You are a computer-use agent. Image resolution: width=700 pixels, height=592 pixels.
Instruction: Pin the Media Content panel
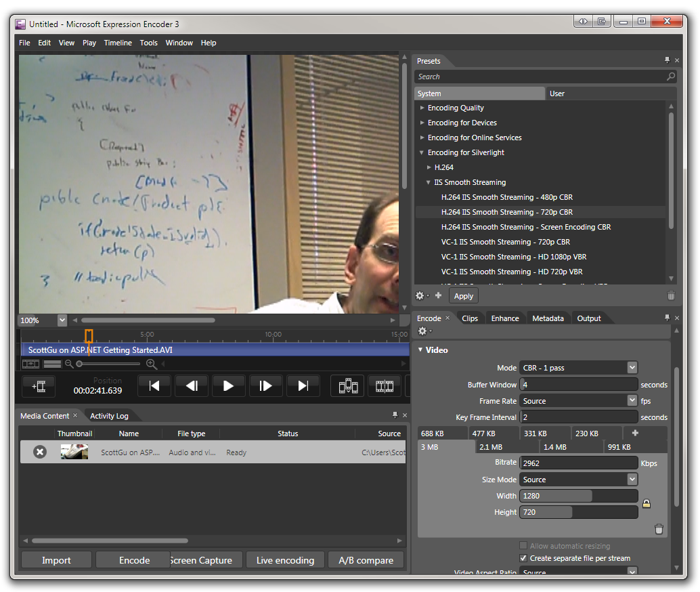(395, 415)
